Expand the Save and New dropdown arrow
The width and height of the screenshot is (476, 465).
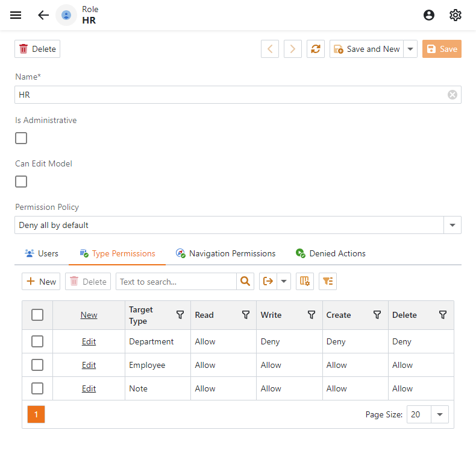click(410, 49)
